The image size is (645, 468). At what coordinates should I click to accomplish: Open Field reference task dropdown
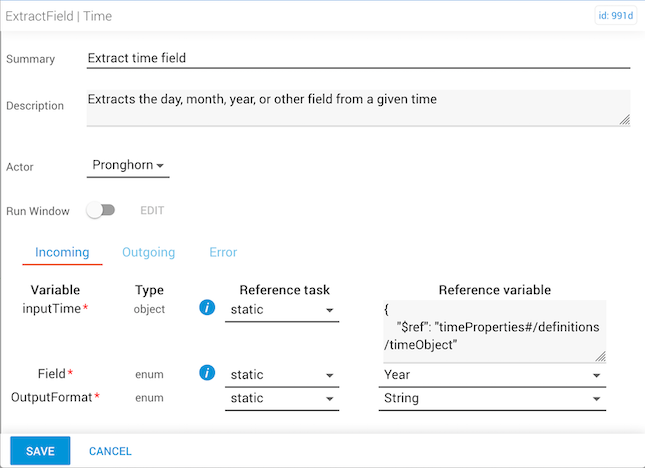[x=281, y=375]
